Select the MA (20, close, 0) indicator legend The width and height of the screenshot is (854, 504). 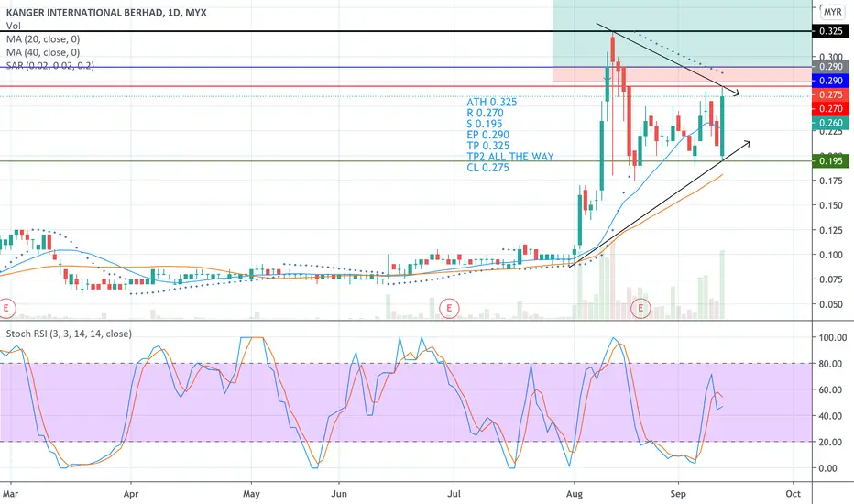point(43,39)
